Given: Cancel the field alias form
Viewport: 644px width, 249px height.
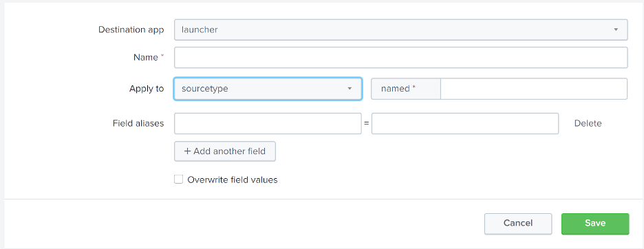Looking at the screenshot, I should pos(518,224).
